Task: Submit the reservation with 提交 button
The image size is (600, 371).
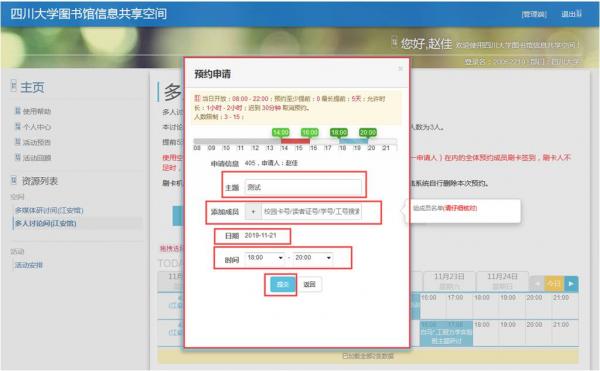Action: coord(282,284)
